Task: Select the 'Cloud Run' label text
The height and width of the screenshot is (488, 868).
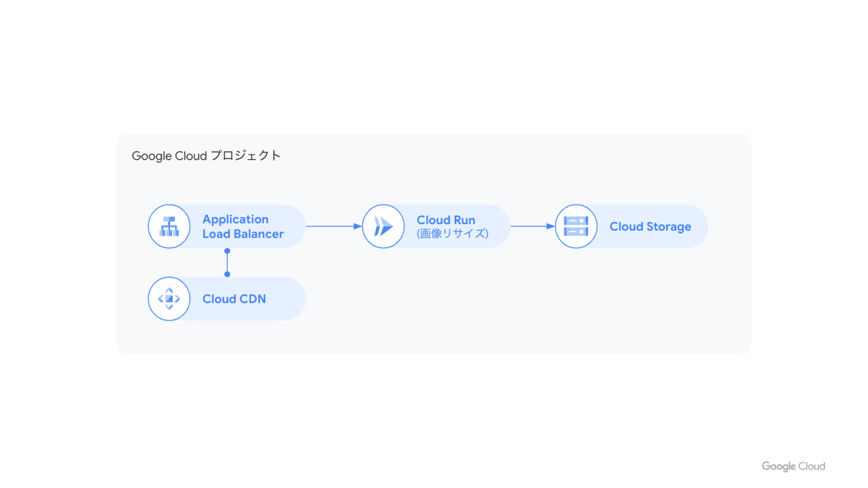Action: coord(446,220)
